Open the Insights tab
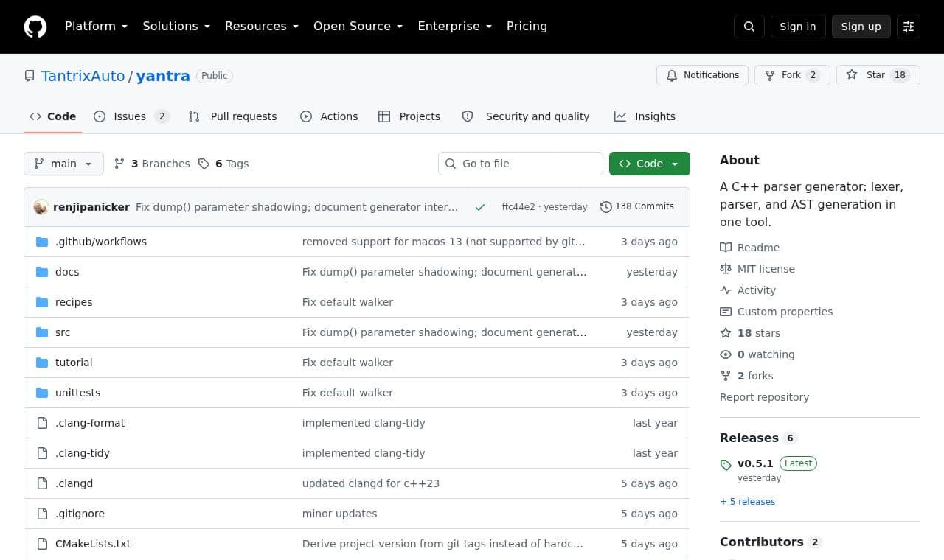 pyautogui.click(x=645, y=116)
